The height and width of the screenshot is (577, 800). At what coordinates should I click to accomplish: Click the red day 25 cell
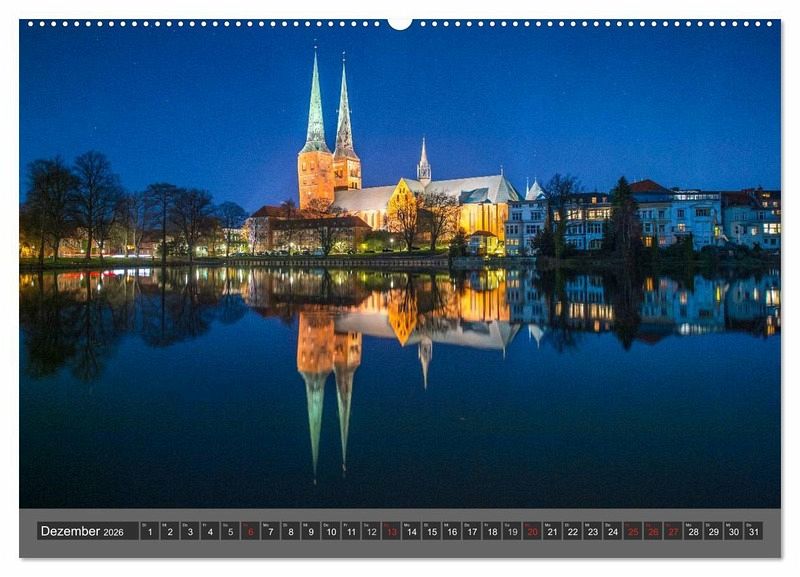click(632, 531)
